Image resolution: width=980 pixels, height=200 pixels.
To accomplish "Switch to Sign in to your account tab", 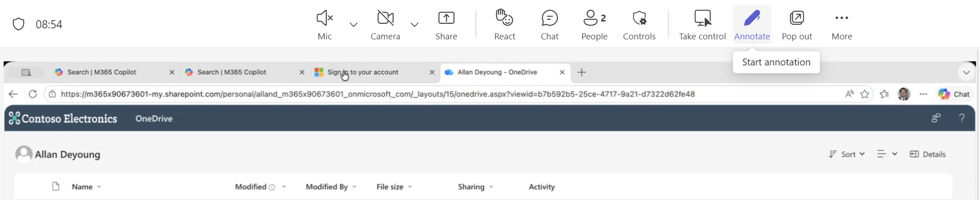I will 363,72.
